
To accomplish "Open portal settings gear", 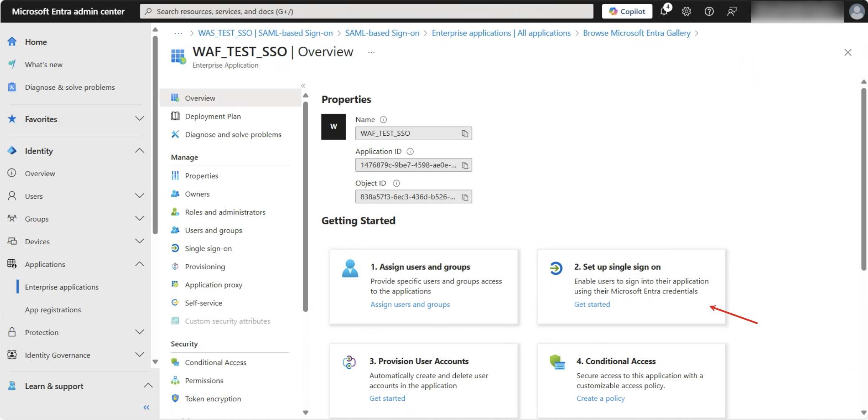I will (x=686, y=11).
